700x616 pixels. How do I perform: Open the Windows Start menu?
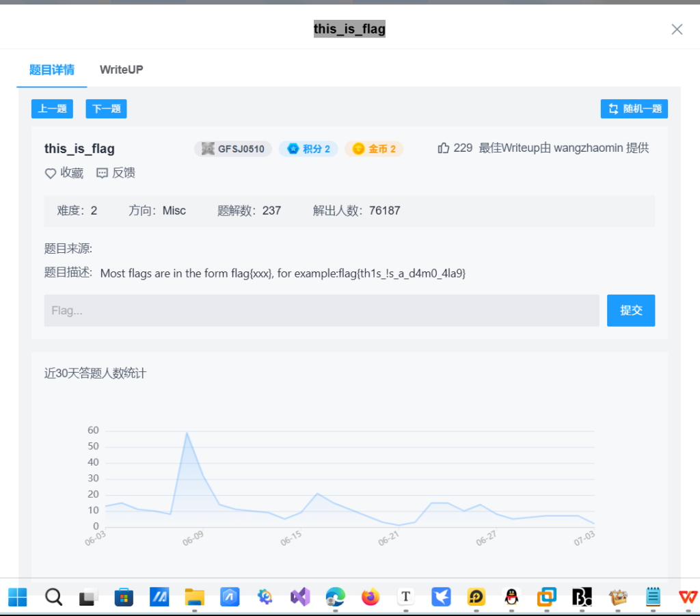coord(18,597)
